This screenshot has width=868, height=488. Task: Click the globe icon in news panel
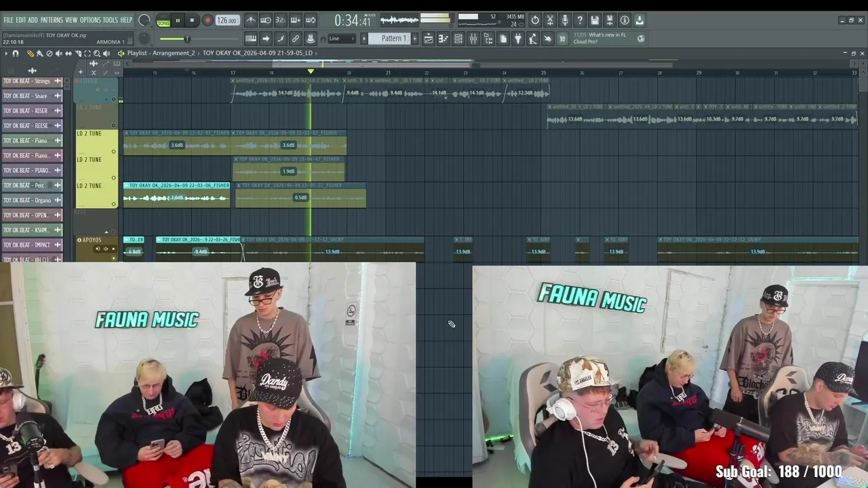point(641,39)
